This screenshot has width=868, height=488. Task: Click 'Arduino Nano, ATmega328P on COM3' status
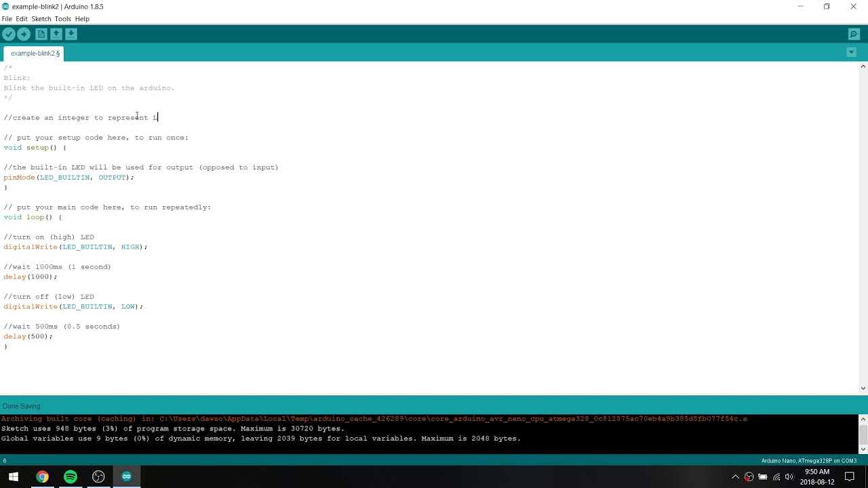coord(808,461)
